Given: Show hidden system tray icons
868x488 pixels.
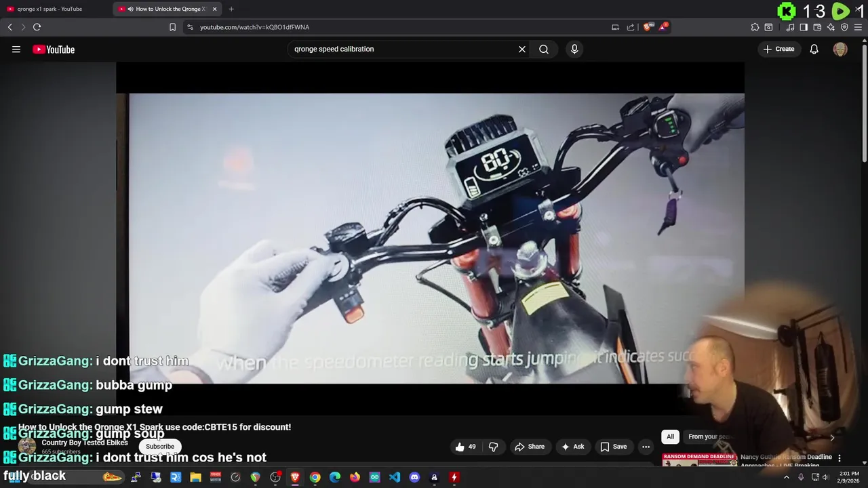Looking at the screenshot, I should pyautogui.click(x=787, y=477).
